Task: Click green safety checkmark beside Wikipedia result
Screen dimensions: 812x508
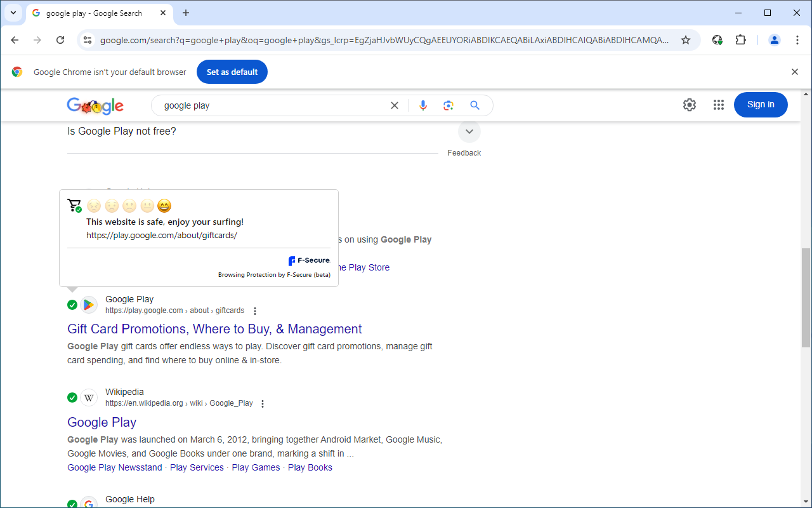Action: coord(72,398)
